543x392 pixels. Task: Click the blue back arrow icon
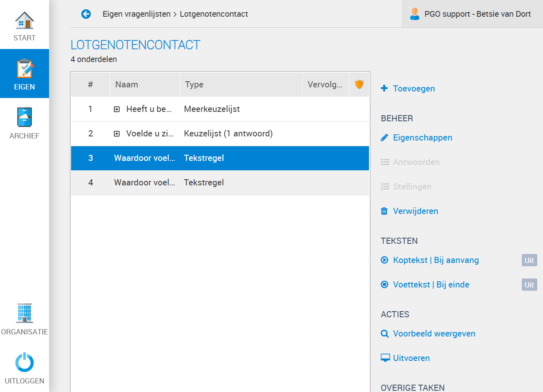[x=86, y=14]
